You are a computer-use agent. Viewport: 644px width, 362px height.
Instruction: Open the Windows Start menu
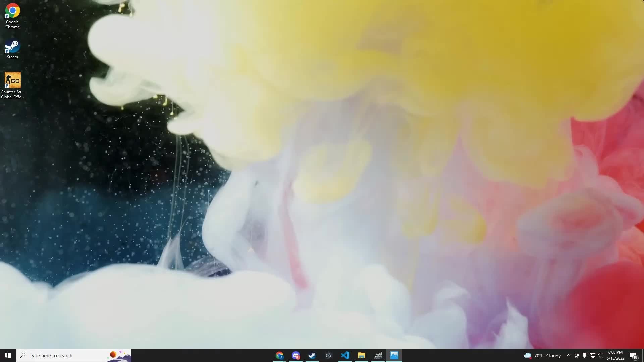coord(8,355)
